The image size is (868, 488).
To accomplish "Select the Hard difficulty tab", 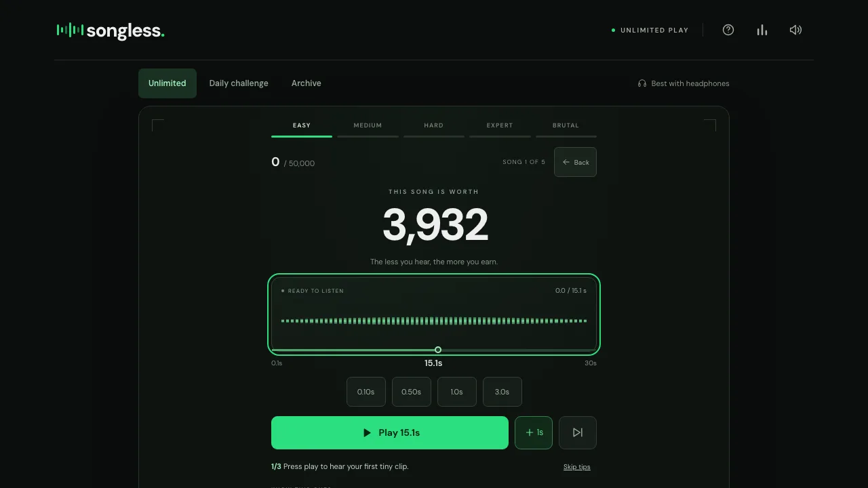I will click(x=434, y=127).
